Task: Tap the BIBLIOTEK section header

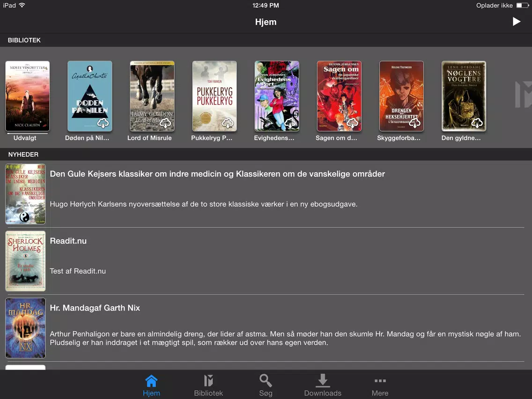Action: (x=24, y=40)
